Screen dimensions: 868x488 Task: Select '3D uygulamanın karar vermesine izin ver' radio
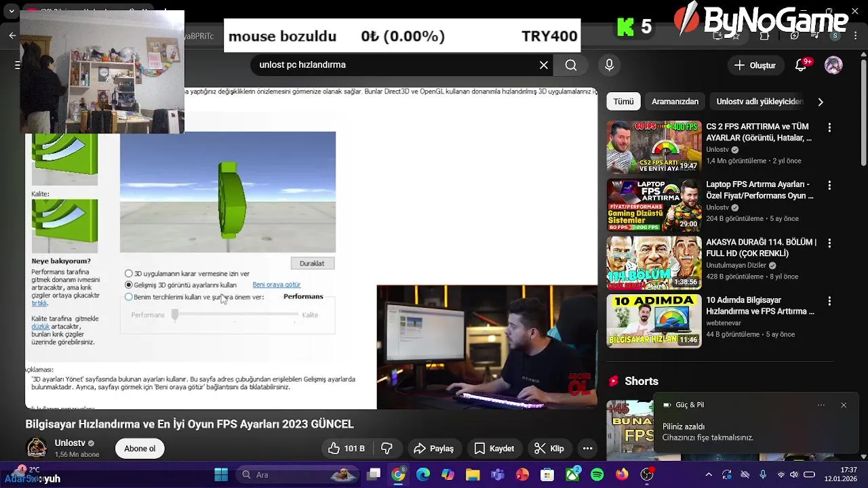tap(129, 274)
